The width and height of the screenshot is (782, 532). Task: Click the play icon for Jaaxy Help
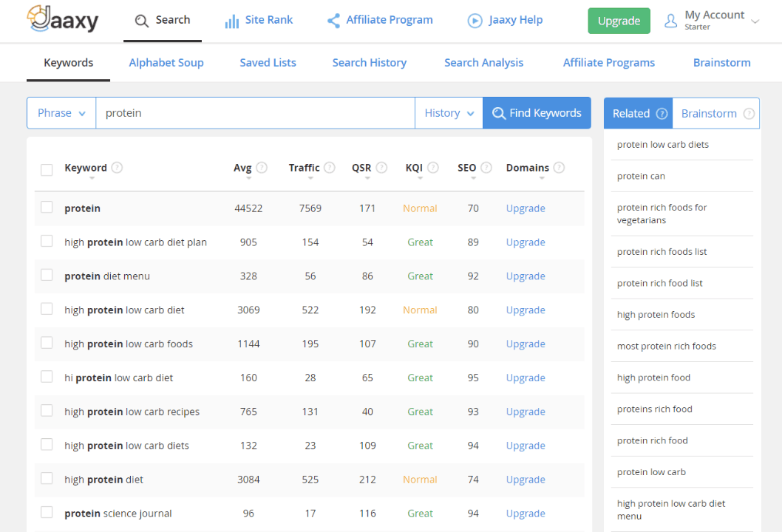coord(475,21)
